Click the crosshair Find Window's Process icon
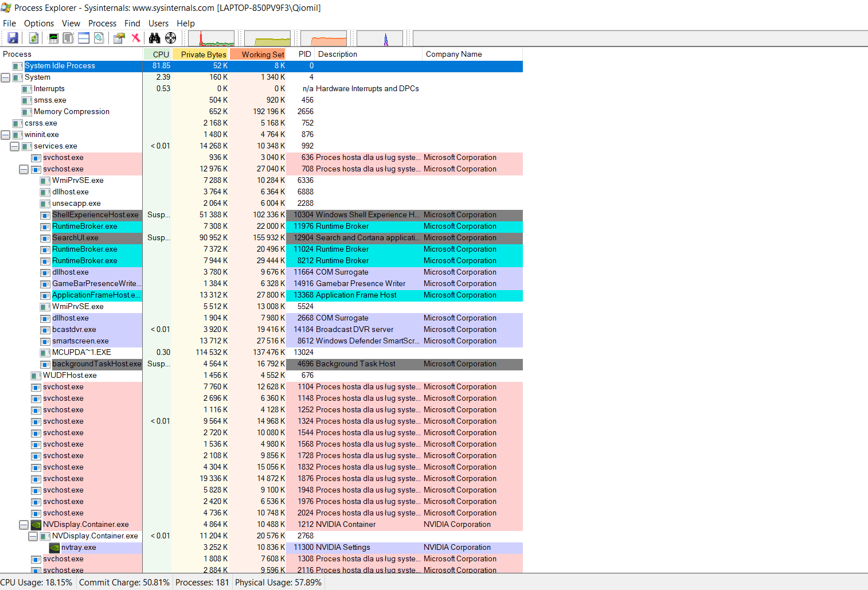Viewport: 868px width, 590px height. (x=171, y=38)
